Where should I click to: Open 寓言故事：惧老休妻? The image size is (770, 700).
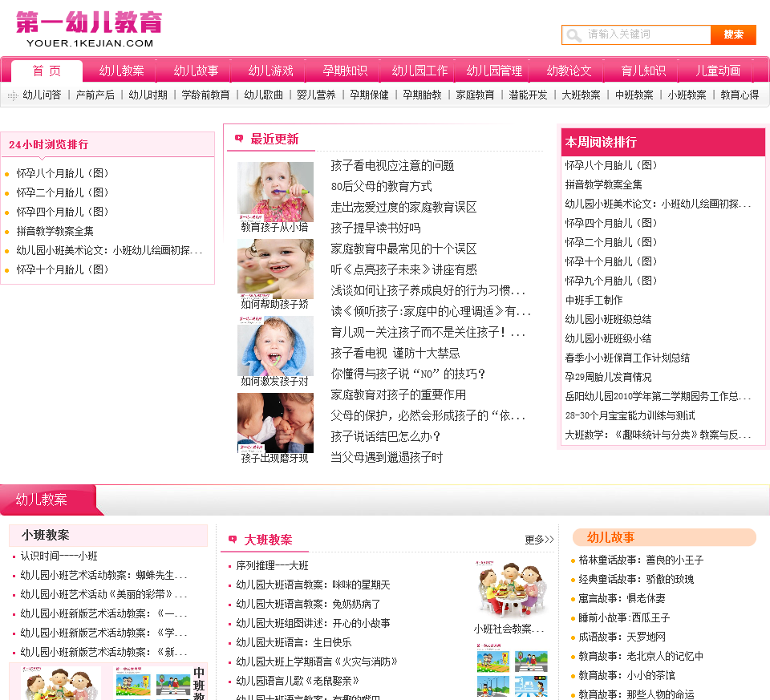(x=622, y=598)
